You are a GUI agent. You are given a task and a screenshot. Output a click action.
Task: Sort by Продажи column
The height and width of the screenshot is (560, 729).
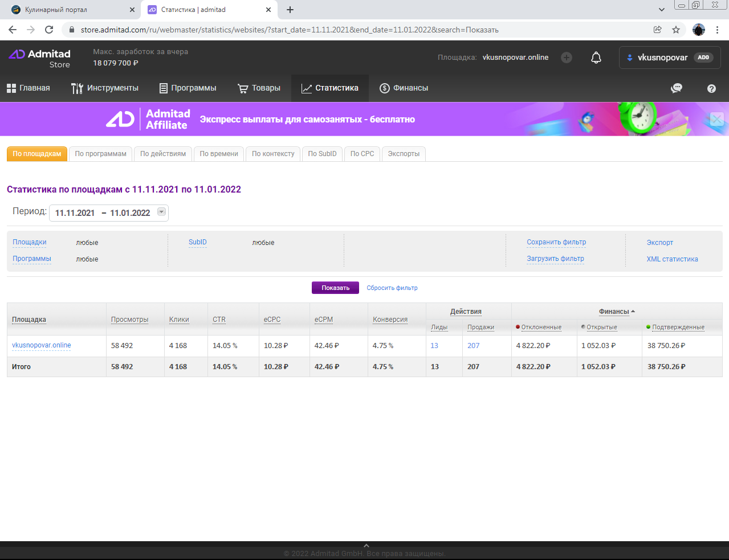pyautogui.click(x=481, y=328)
